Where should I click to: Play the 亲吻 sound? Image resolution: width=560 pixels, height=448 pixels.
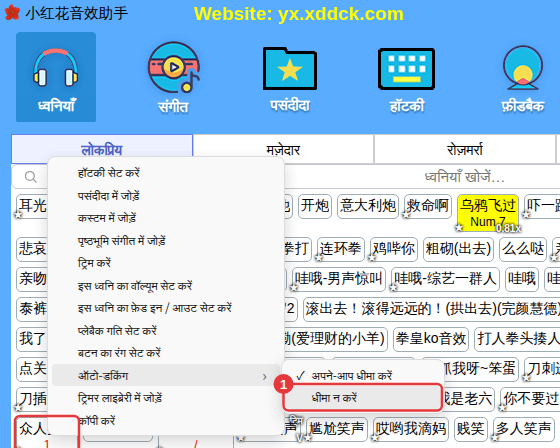point(32,279)
